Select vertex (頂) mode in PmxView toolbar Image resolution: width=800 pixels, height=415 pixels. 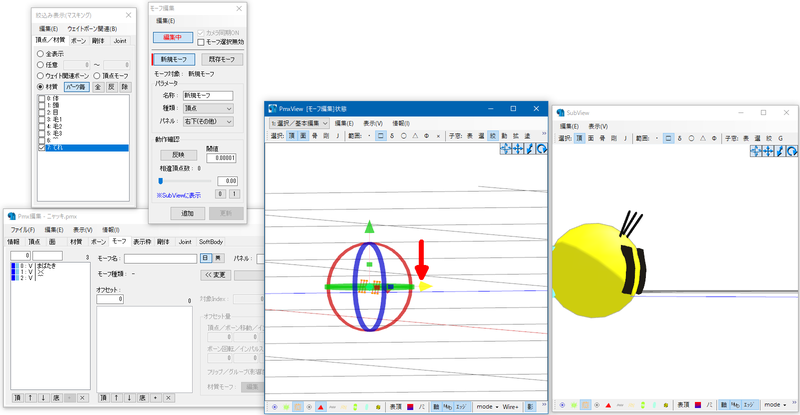pos(291,136)
